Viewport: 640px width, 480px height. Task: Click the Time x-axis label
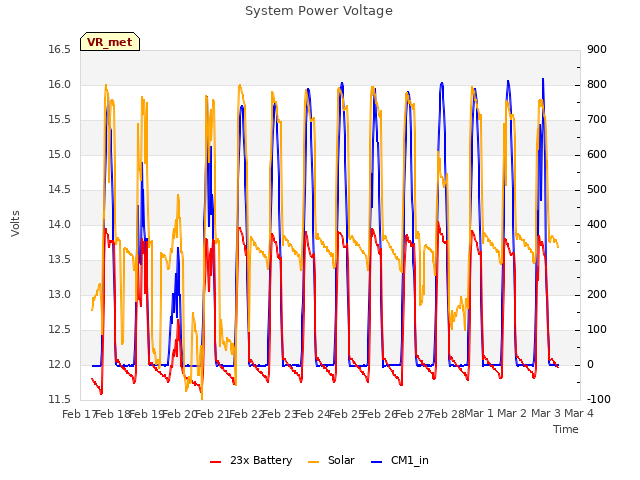[566, 429]
